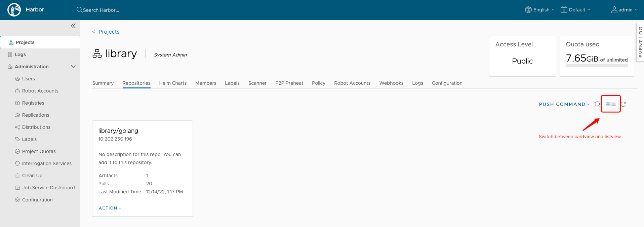Click the repository search magnifier icon
Image resolution: width=644 pixels, height=227 pixels.
[x=597, y=104]
